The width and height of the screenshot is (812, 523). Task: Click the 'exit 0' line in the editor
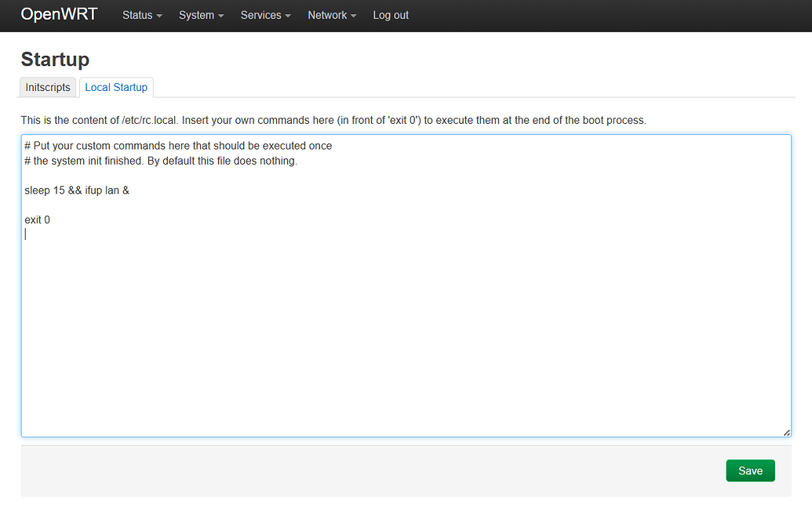coord(37,220)
